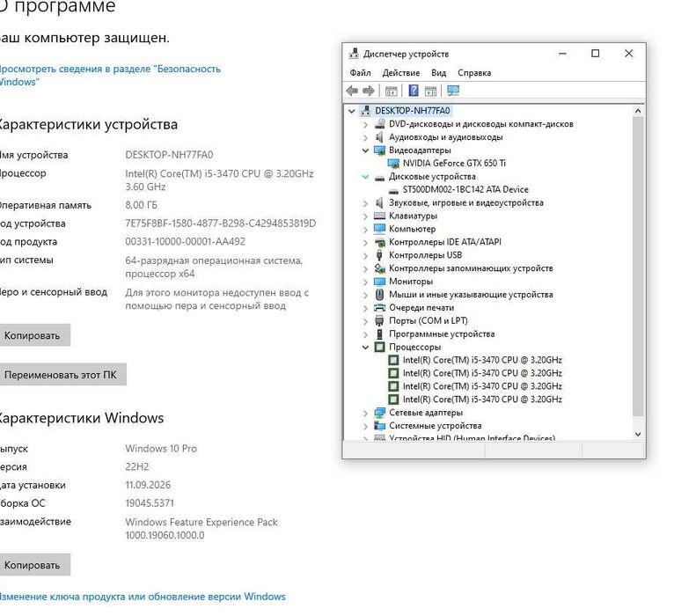Collapse the Видеоадаптеры category
The height and width of the screenshot is (616, 696).
(365, 150)
